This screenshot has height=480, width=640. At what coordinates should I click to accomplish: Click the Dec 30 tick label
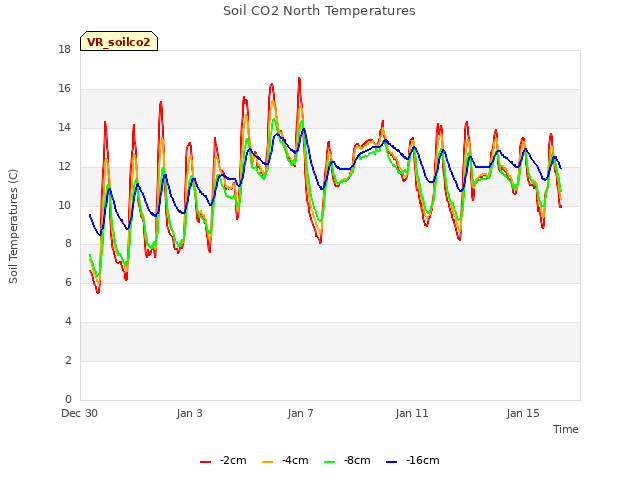80,413
